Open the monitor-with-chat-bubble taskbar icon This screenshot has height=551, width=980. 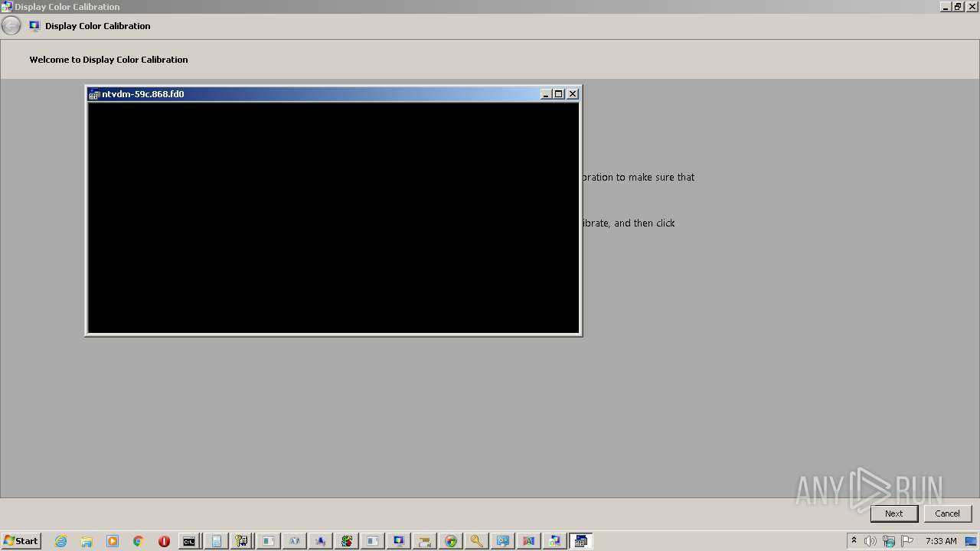pyautogui.click(x=502, y=541)
